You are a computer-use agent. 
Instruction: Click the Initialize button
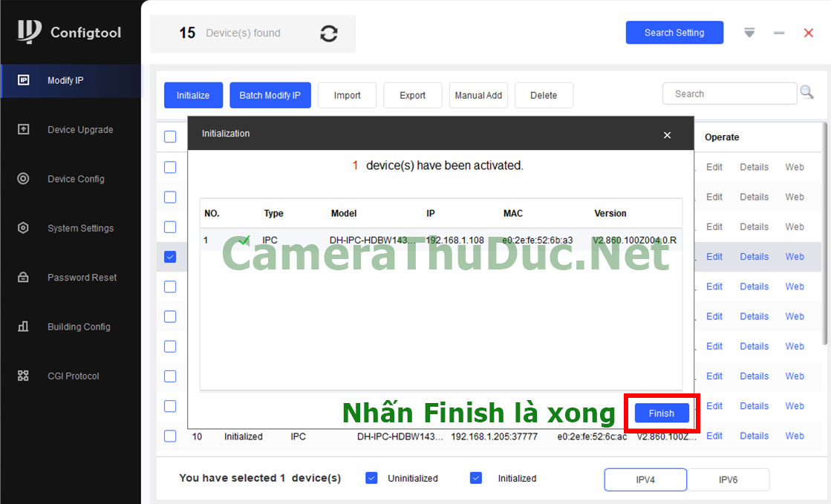tap(193, 96)
